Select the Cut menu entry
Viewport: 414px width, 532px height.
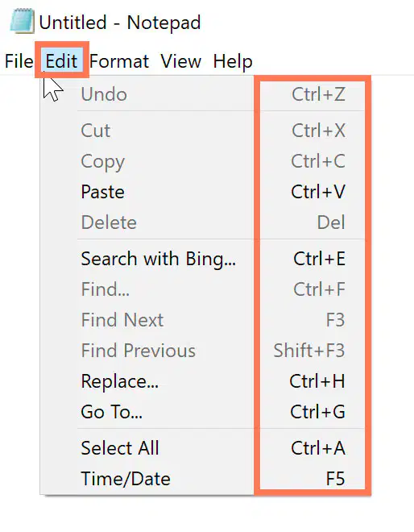(x=205, y=131)
